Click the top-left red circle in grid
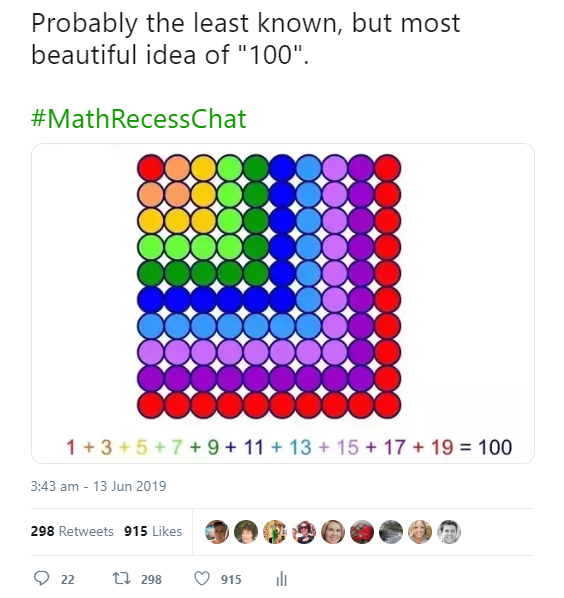 click(x=151, y=168)
